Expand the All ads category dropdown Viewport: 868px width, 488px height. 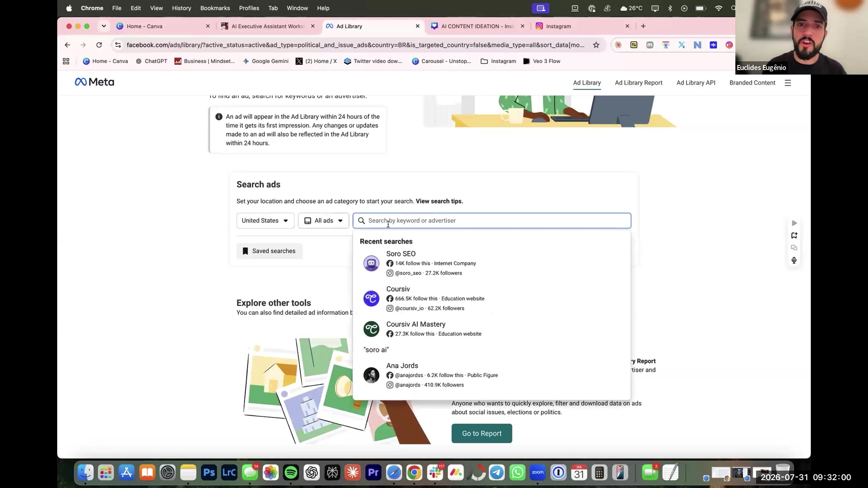[323, 221]
